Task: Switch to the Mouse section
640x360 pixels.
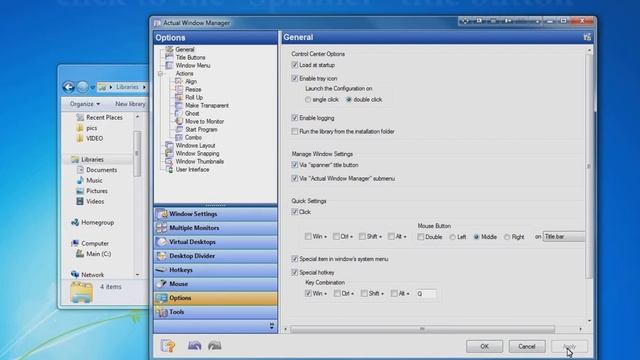Action: [216, 284]
